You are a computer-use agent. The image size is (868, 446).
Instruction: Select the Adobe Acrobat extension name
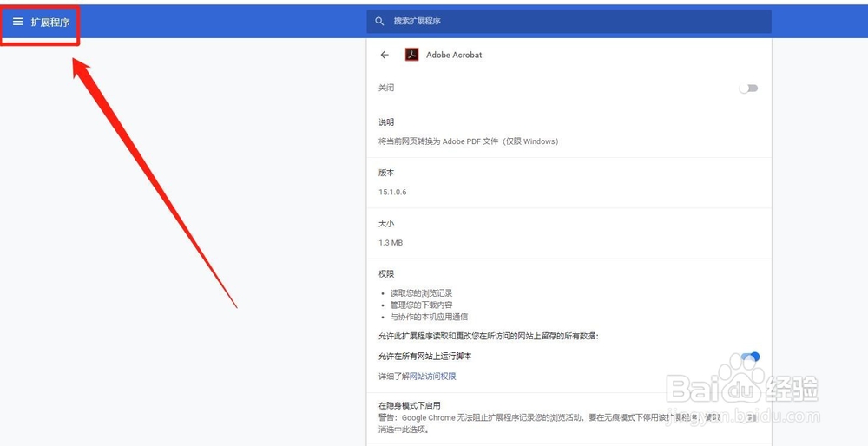[454, 55]
